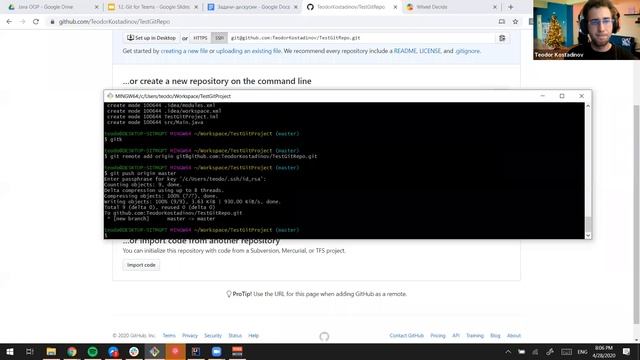Open Zoom from the taskbar
Screen dimensions: 640x360
(x=216, y=351)
